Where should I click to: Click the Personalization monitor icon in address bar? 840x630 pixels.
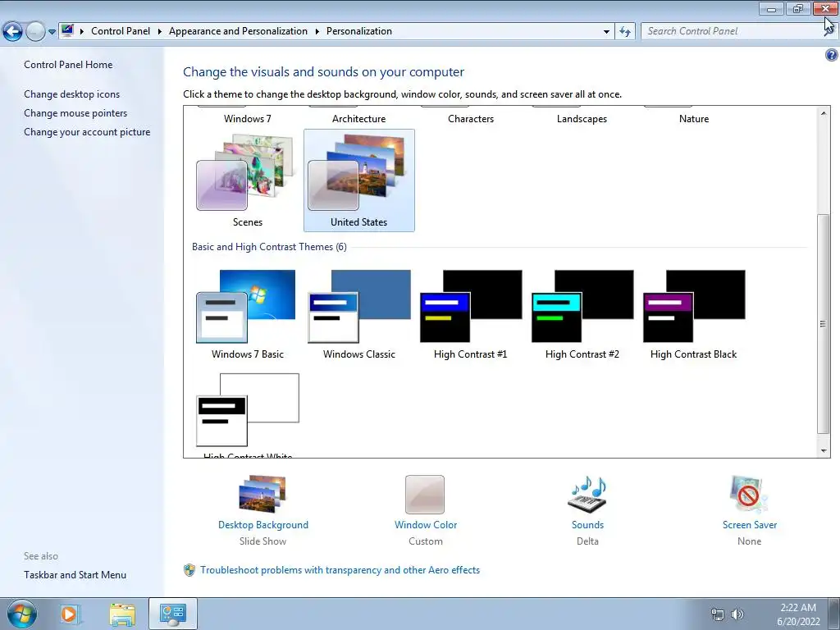pos(67,30)
